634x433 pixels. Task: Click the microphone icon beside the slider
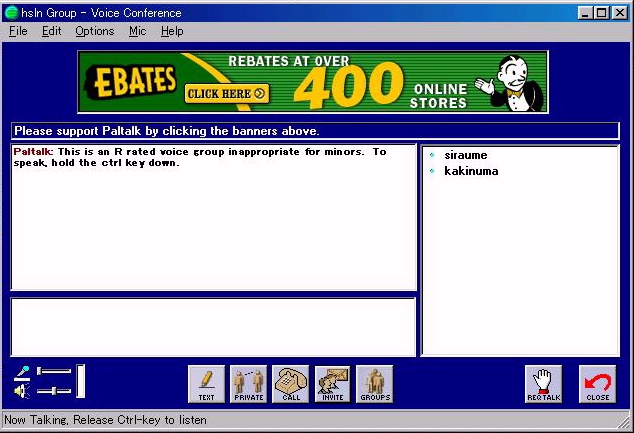tap(22, 372)
